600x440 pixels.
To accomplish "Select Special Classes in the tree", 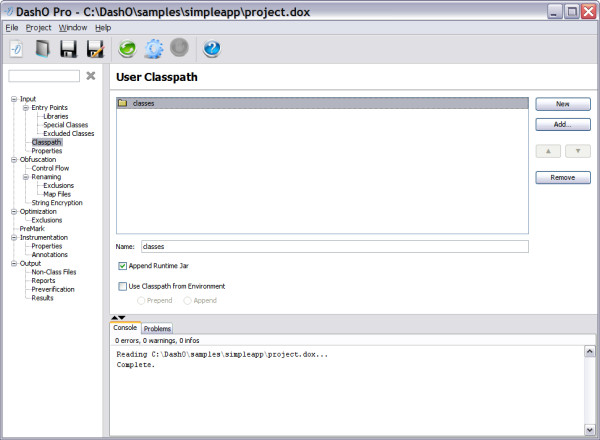I will (x=65, y=125).
